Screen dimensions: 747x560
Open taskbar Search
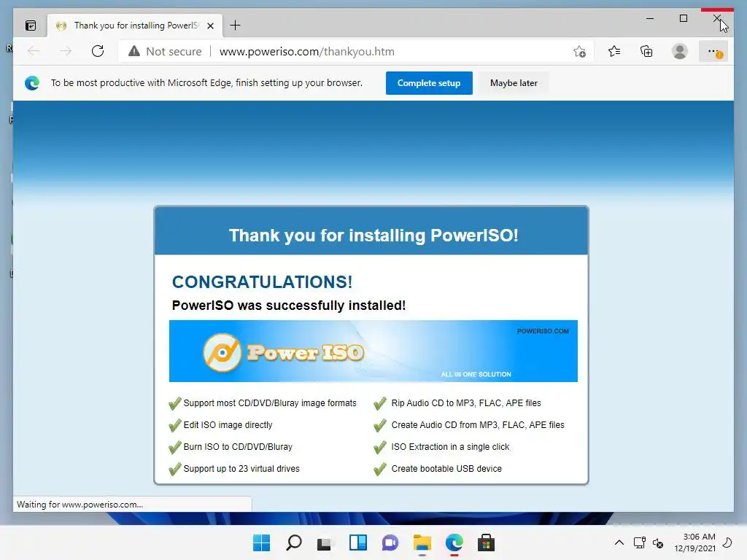(x=293, y=542)
